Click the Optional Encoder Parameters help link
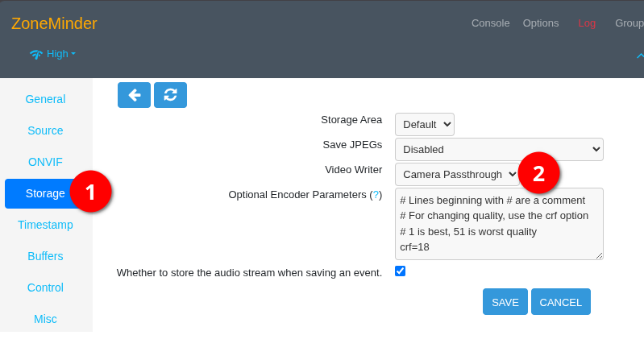Screen dimensions: 644x360 pyautogui.click(x=376, y=195)
